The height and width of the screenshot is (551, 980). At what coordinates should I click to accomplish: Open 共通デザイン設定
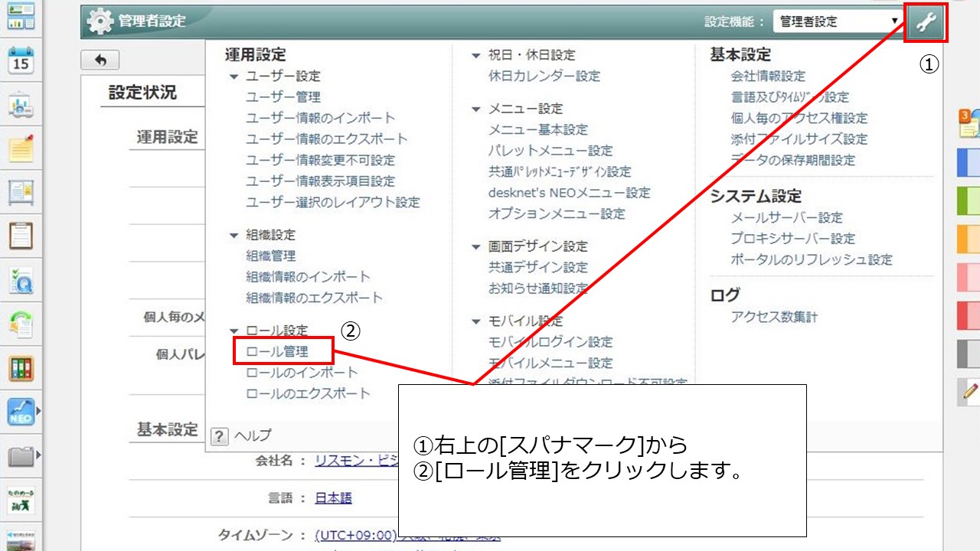coord(538,267)
